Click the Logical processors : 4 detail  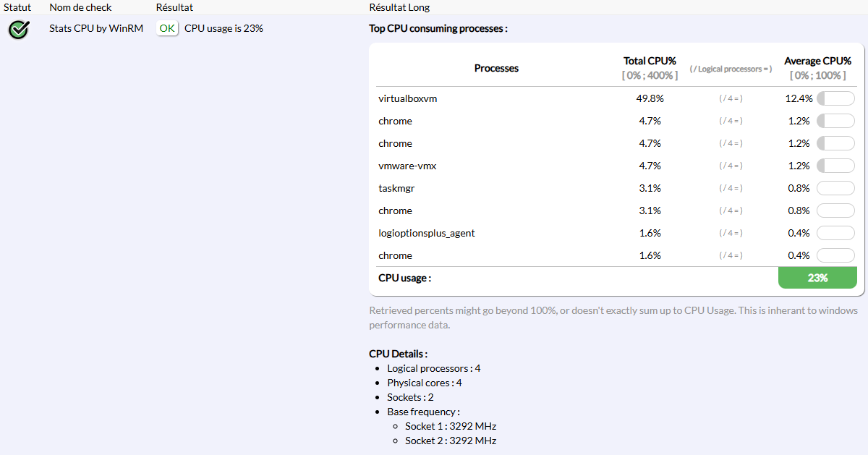433,368
